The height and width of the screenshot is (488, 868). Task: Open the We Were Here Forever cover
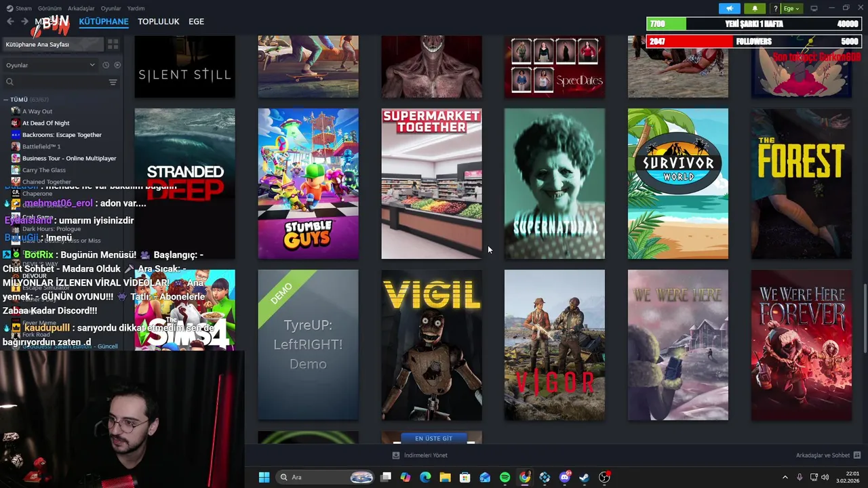tap(801, 345)
